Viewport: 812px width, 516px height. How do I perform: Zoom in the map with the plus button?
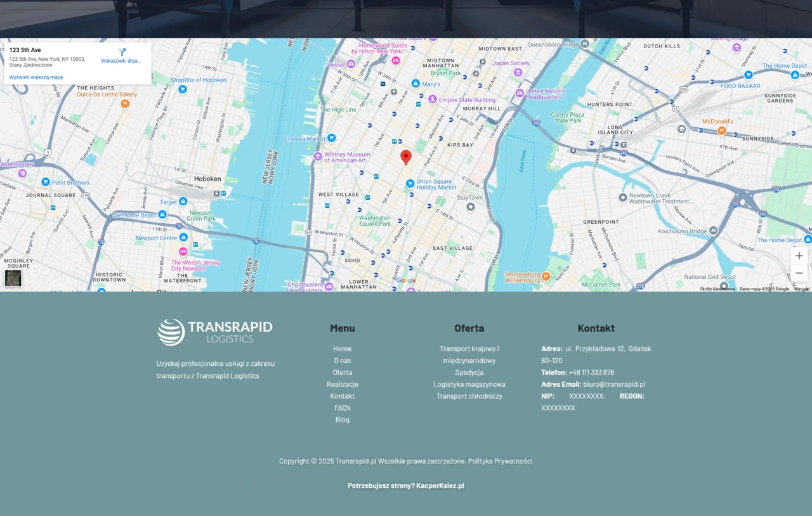click(x=799, y=256)
